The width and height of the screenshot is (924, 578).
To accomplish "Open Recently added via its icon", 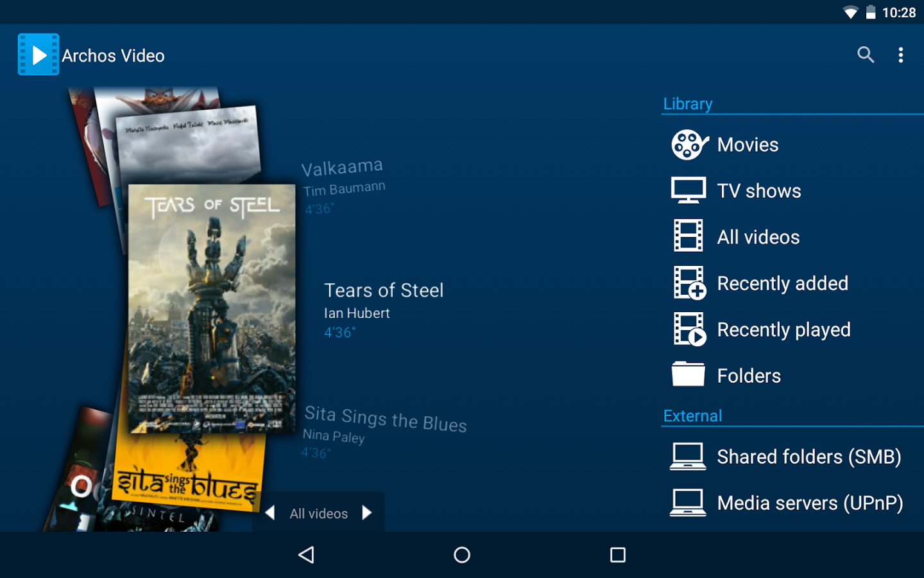I will tap(687, 283).
